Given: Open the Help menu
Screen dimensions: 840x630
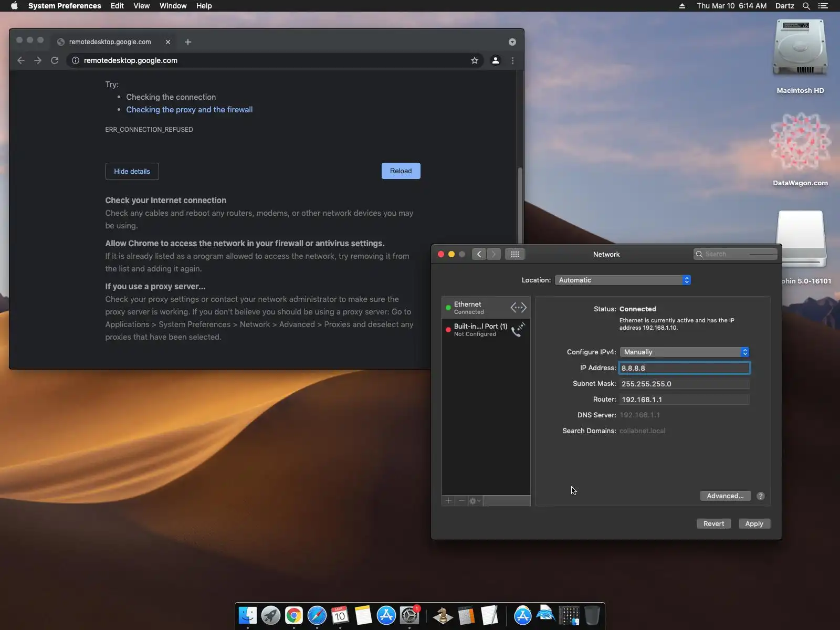Looking at the screenshot, I should point(204,6).
